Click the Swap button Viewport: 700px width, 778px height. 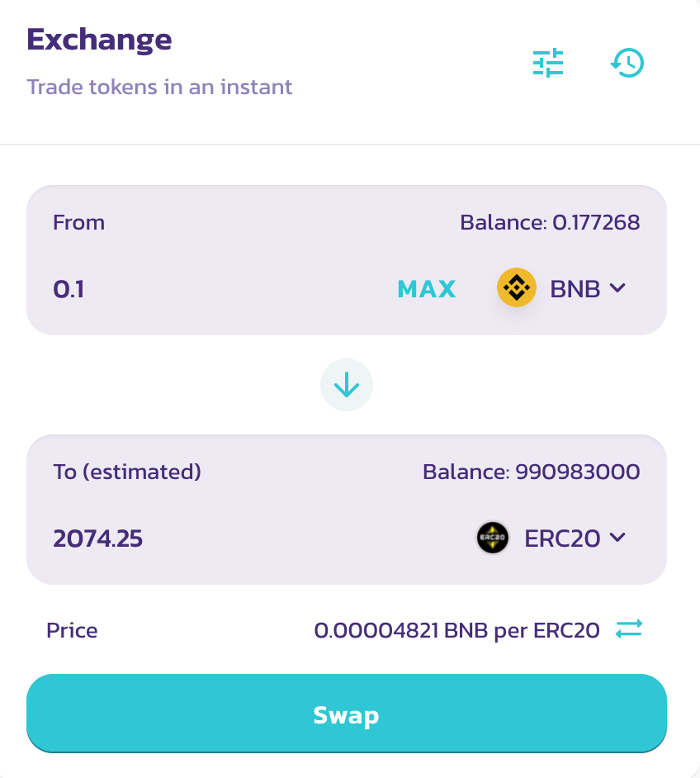click(x=347, y=713)
